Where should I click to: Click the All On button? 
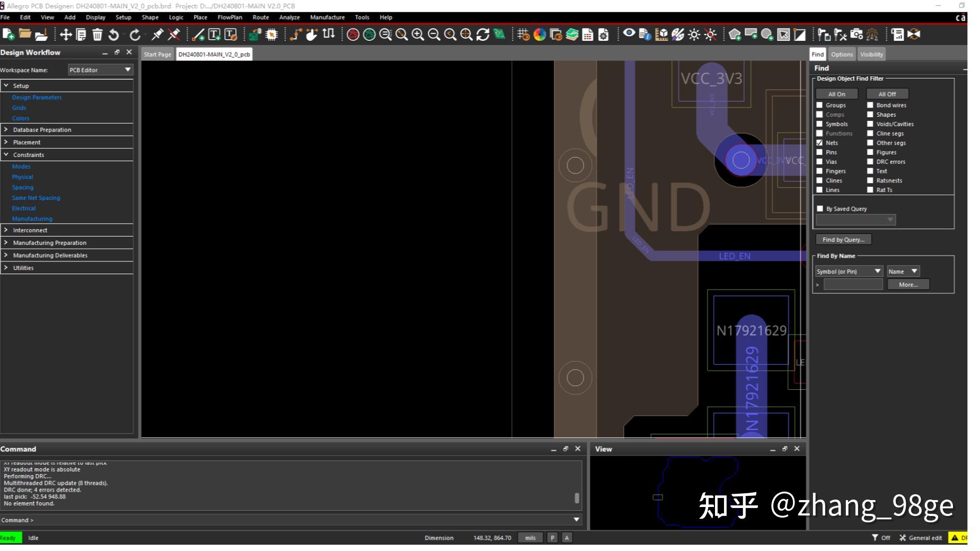coord(836,94)
